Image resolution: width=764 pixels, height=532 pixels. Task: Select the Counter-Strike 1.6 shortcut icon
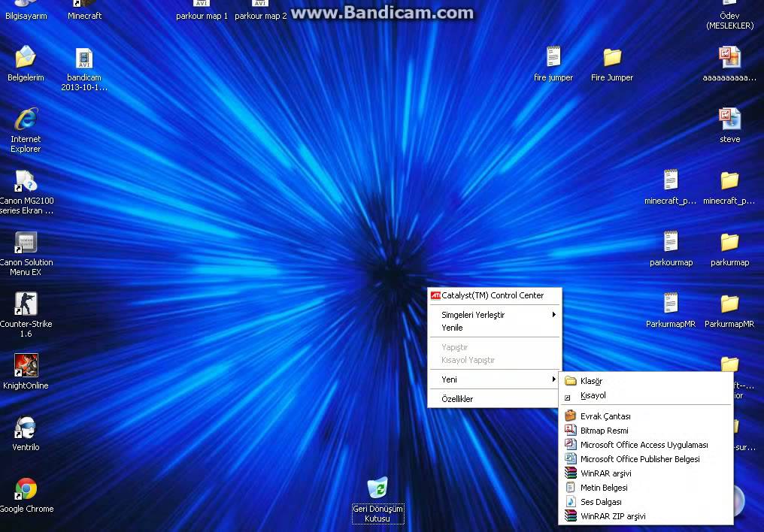click(x=26, y=304)
